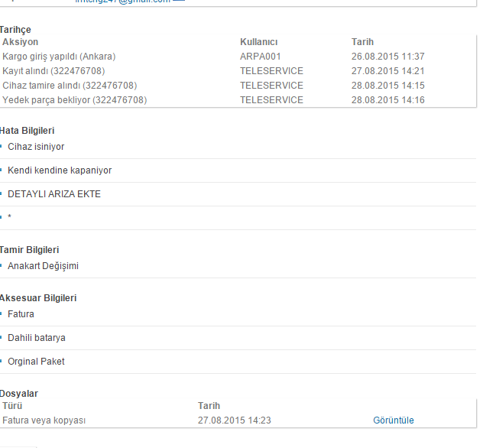Click the 'DETAYLI ARIZA EKTE' item
This screenshot has width=483, height=448.
[x=54, y=194]
